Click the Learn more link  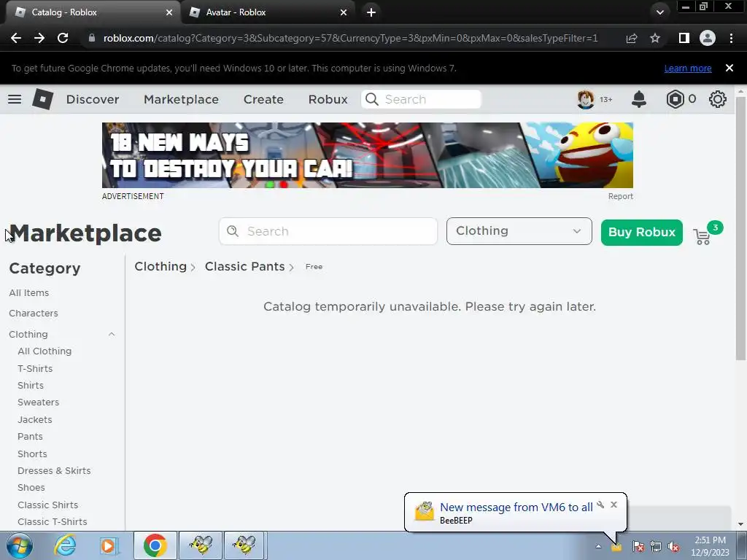point(688,68)
